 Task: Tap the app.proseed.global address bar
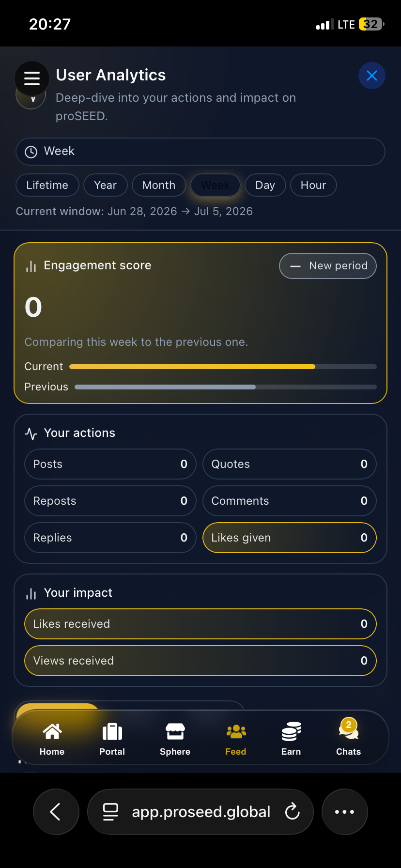pyautogui.click(x=200, y=812)
